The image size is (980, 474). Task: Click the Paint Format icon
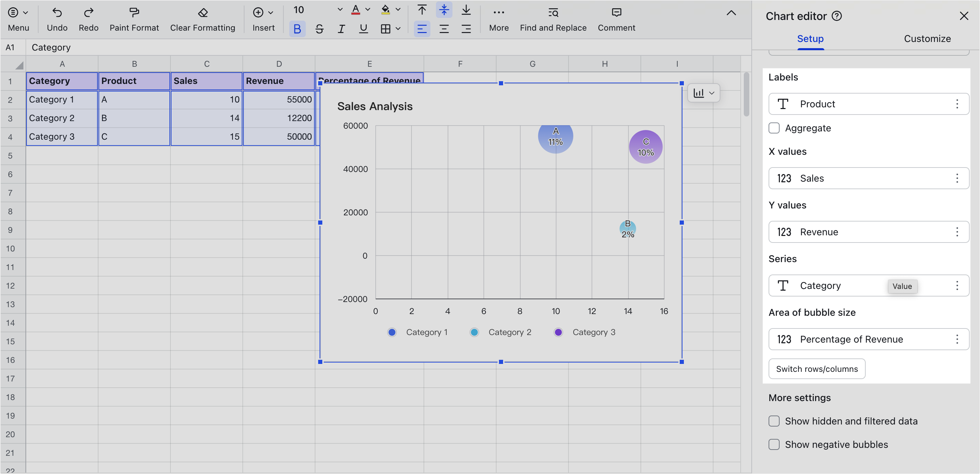click(x=134, y=13)
